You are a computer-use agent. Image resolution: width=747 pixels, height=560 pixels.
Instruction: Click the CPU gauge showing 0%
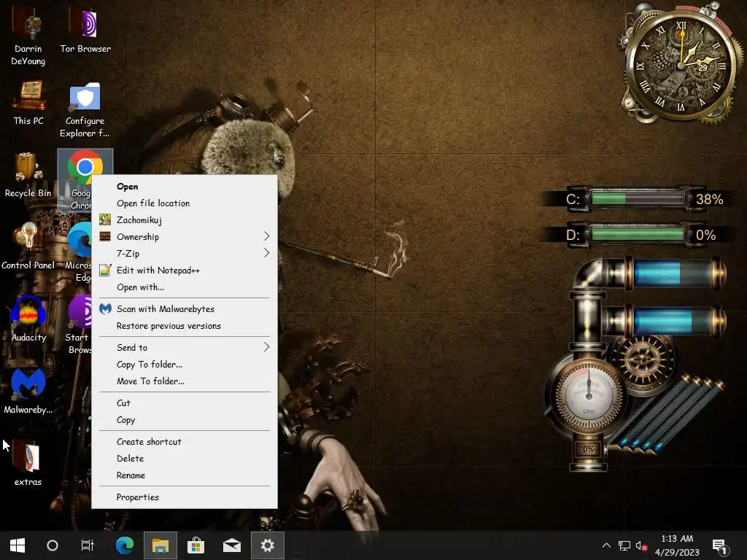[589, 395]
